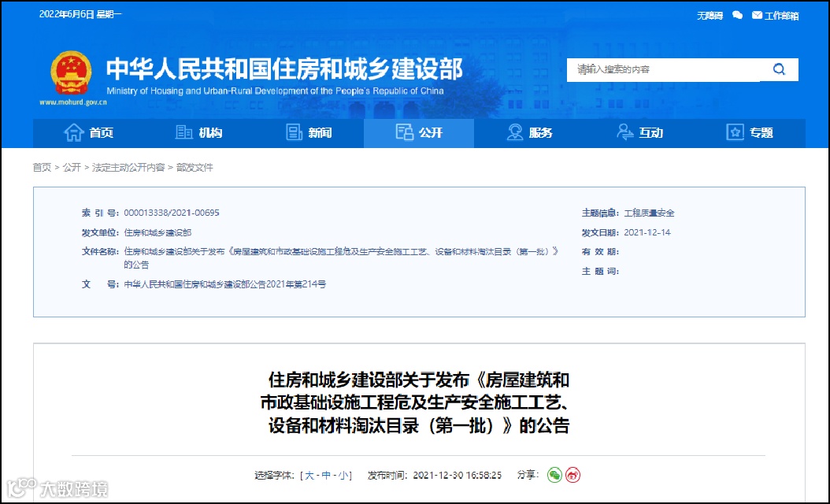Viewport: 830px width, 504px height.
Task: Select the 公开 navigation tab
Action: tap(419, 133)
